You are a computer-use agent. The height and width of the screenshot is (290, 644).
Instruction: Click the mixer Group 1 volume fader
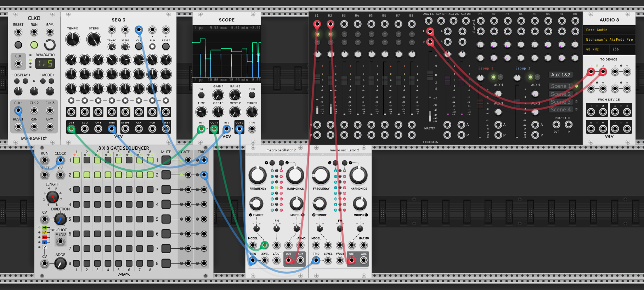[480, 103]
